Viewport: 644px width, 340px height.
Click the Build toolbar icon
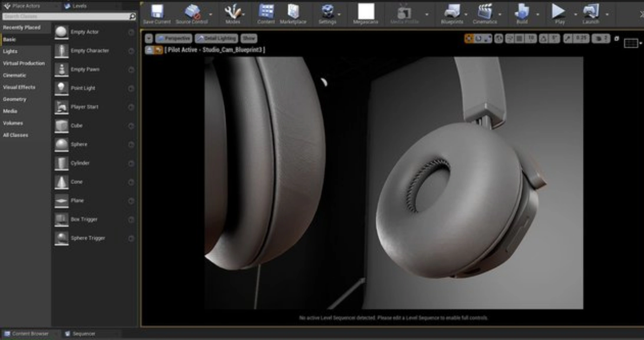(522, 14)
